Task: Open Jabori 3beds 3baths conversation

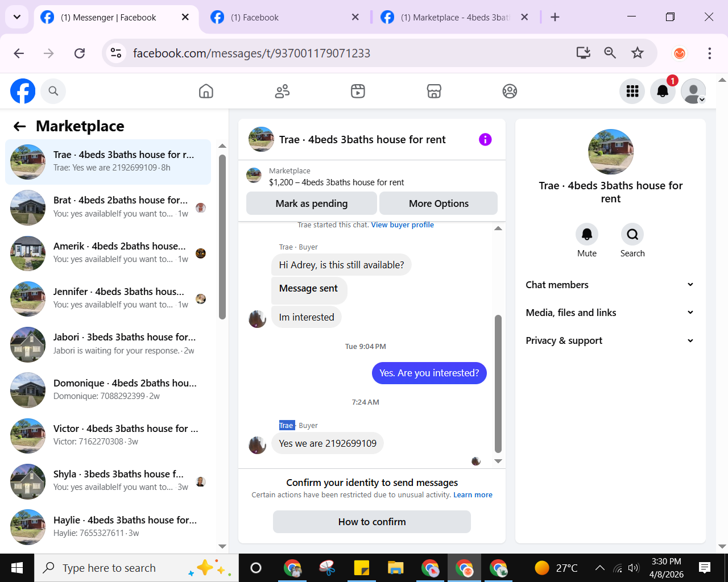Action: [x=108, y=344]
